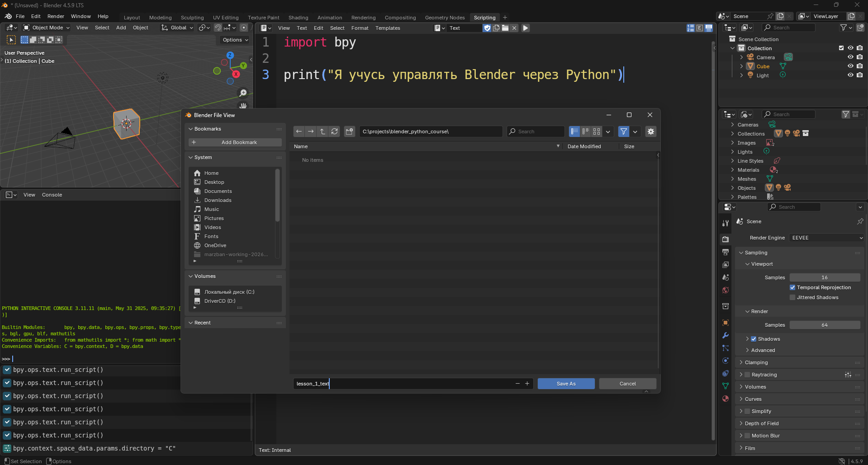
Task: Collapse the Sampling panel
Action: tap(741, 253)
